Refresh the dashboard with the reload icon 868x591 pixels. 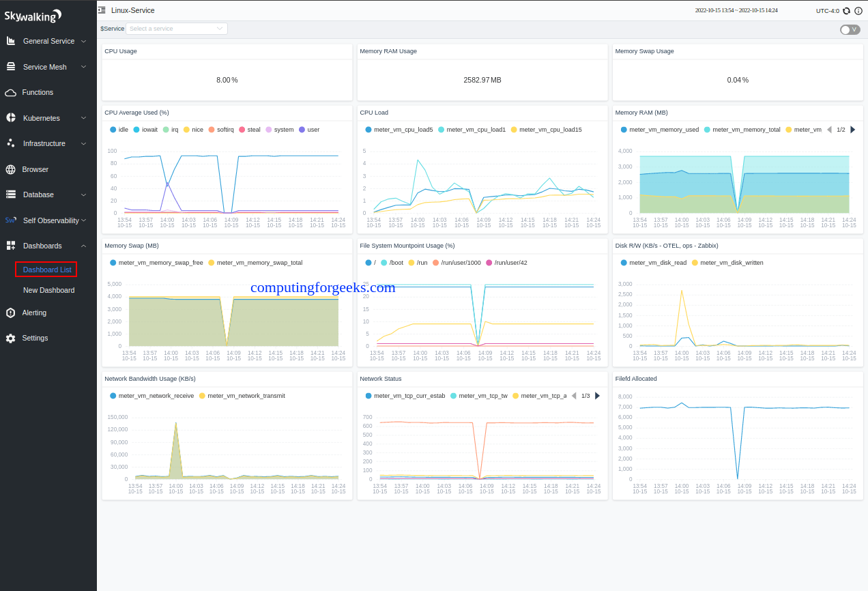pos(846,10)
